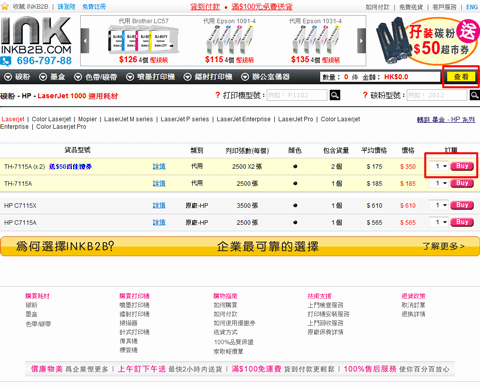Expand the 碳粉 toner navigation menu
The image size is (480, 388).
tap(17, 77)
